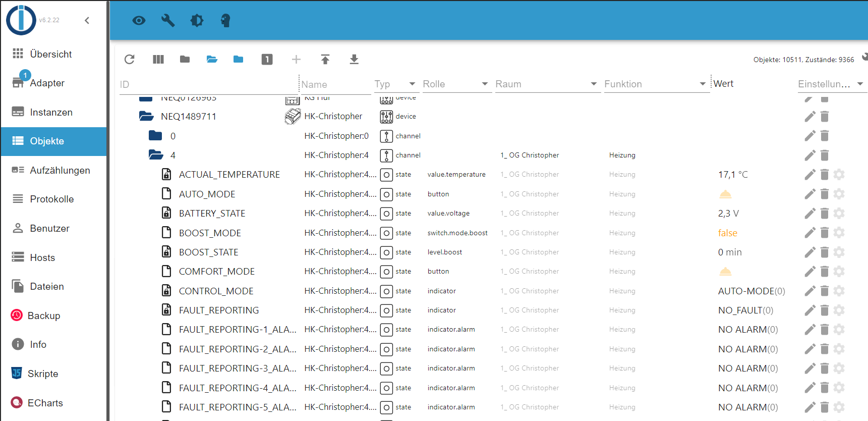868x421 pixels.
Task: Open custom settings gear for FAULT_REPORTING-5_ALARM
Action: click(x=839, y=407)
